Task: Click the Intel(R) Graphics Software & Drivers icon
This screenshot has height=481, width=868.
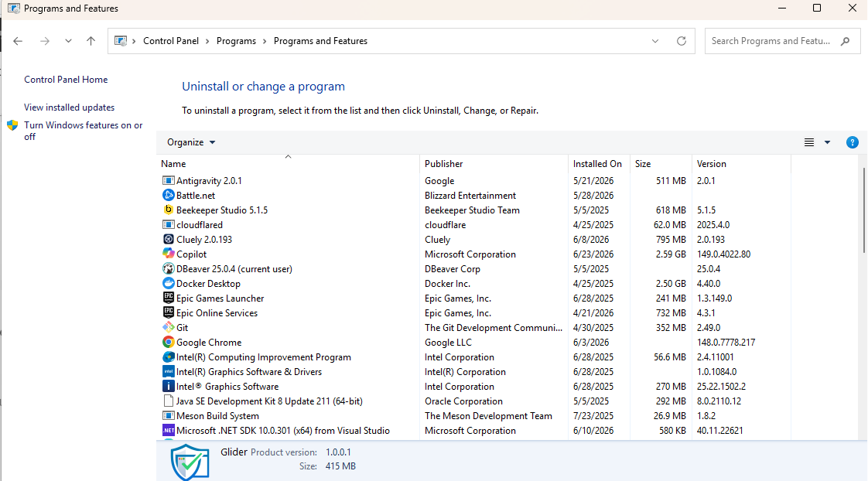Action: coord(169,371)
